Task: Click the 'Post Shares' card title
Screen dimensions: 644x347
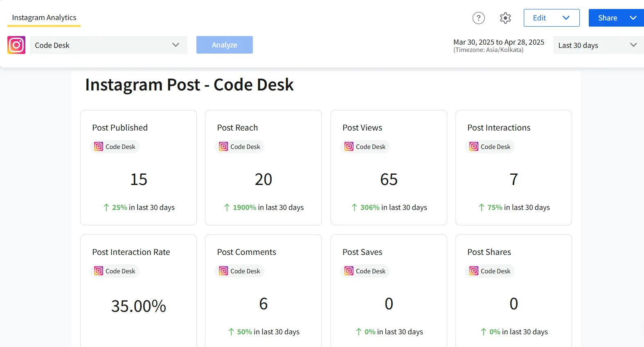Action: (489, 252)
